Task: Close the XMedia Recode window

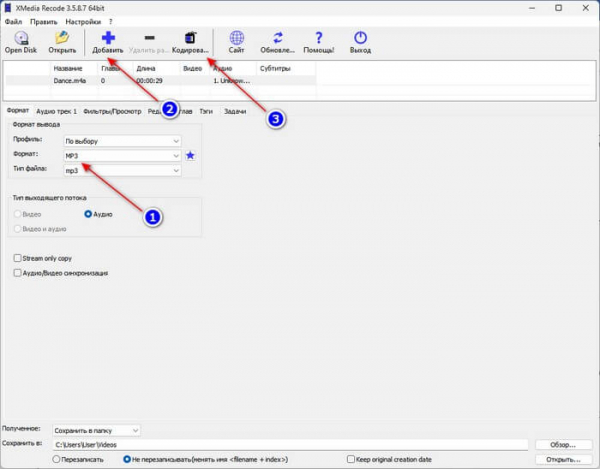Action: pyautogui.click(x=585, y=8)
